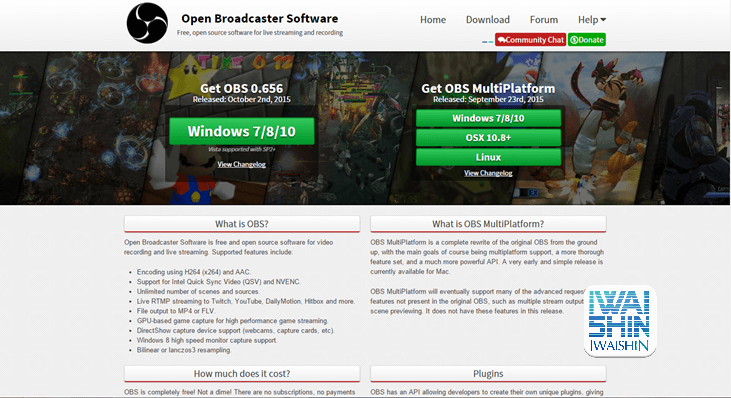Click the Plugins section heading
Screen dimensions: 731x398
click(x=488, y=373)
